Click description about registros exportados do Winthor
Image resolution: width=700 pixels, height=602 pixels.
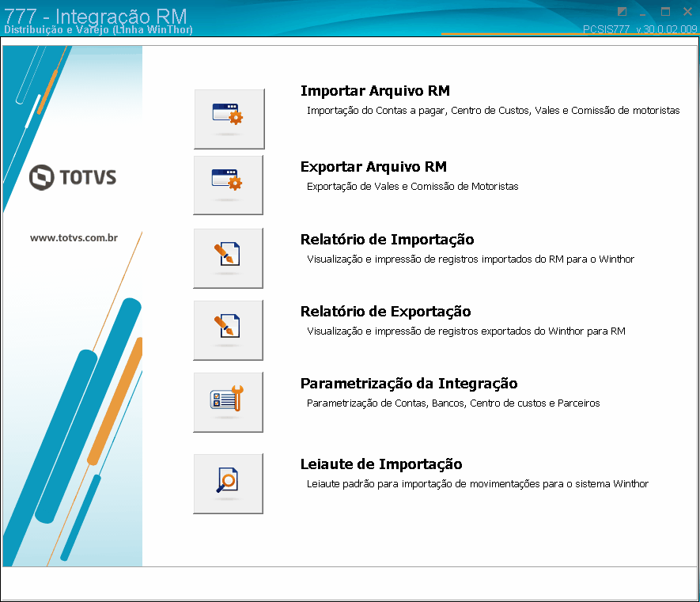466,331
